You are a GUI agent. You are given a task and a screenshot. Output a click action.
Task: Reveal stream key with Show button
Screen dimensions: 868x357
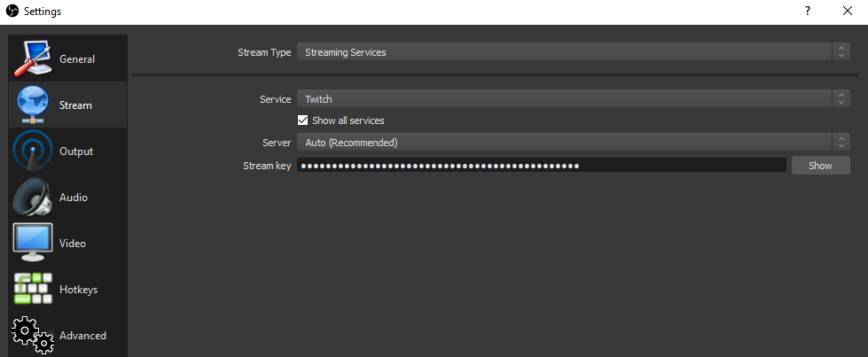pyautogui.click(x=820, y=166)
